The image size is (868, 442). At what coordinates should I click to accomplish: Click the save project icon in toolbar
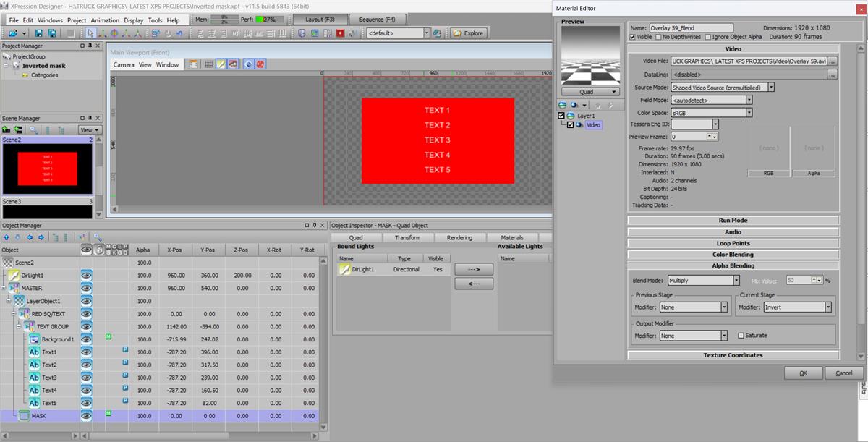[39, 33]
